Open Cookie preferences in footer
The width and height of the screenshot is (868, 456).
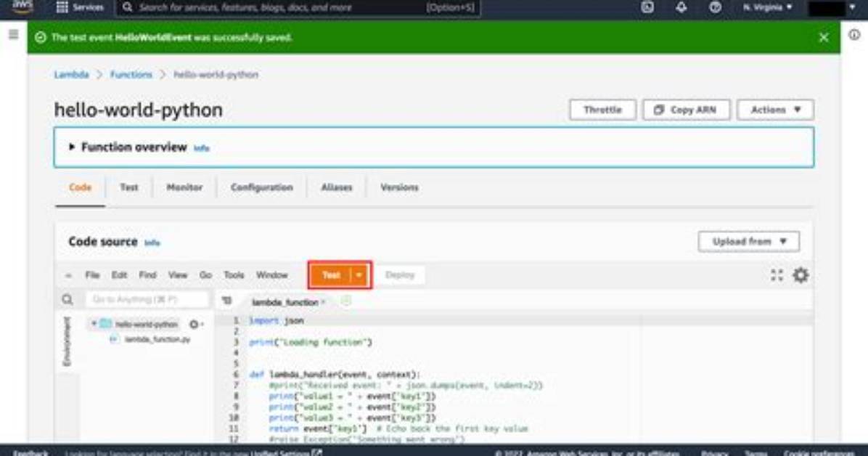click(818, 452)
